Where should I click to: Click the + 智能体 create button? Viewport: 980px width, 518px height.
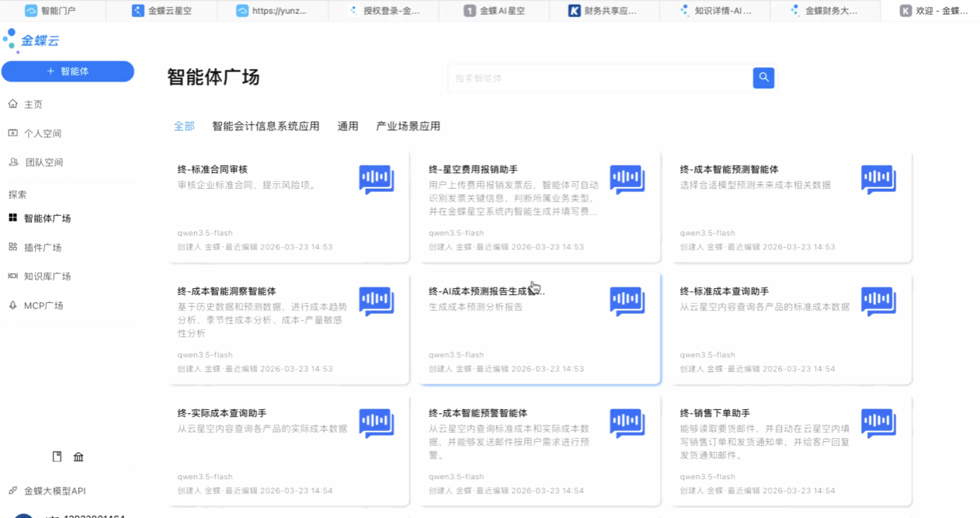click(x=68, y=71)
